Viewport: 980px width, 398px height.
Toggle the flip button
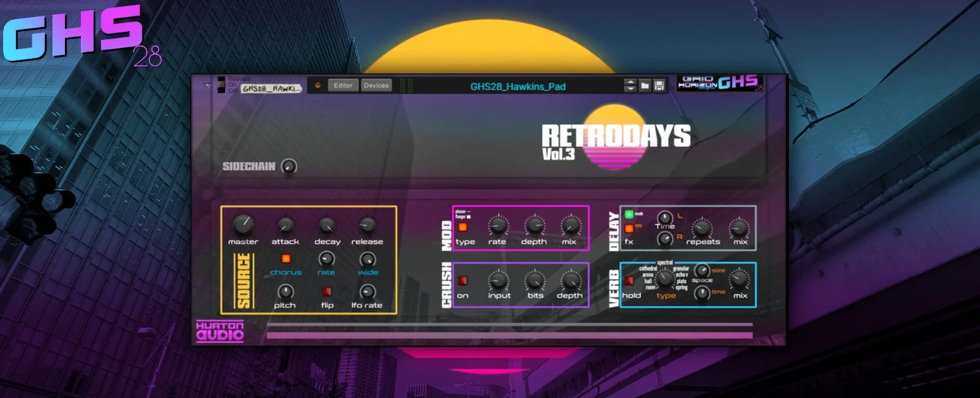(x=327, y=291)
